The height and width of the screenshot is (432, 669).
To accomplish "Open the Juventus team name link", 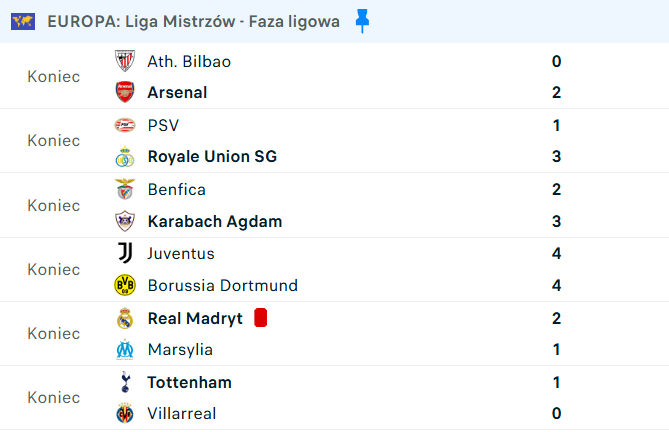I will click(181, 253).
